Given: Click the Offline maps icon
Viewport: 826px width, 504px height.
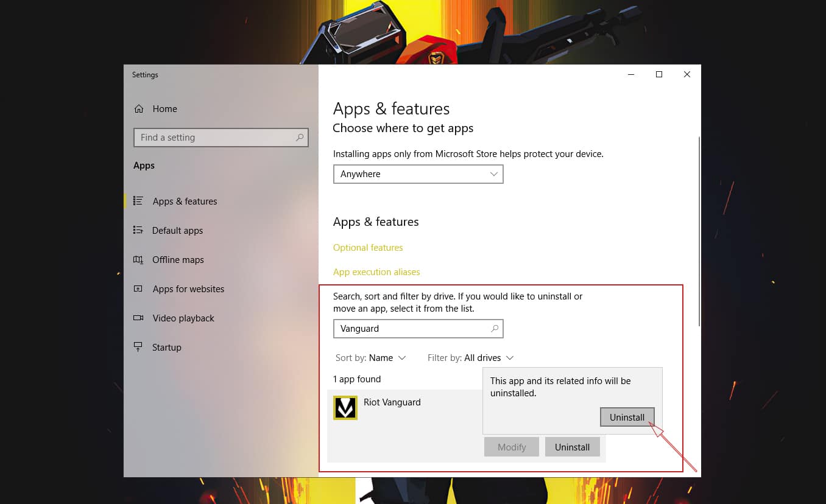Looking at the screenshot, I should [x=139, y=259].
